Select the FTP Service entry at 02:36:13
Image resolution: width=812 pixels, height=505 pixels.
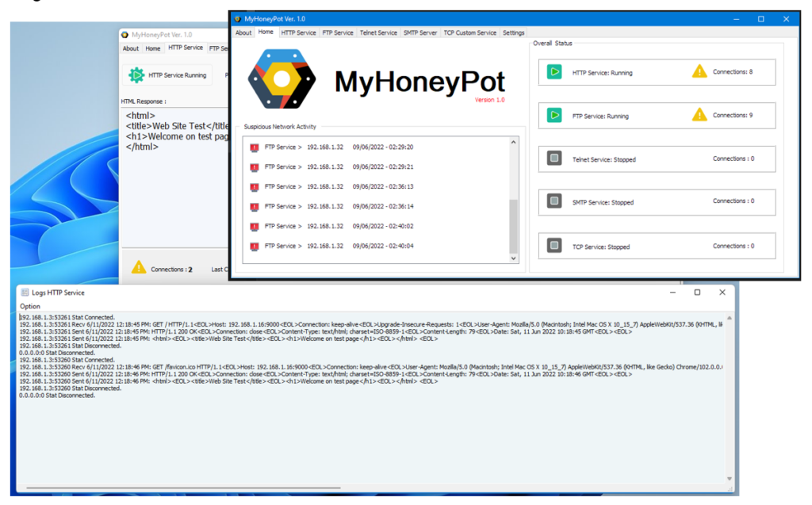(339, 186)
